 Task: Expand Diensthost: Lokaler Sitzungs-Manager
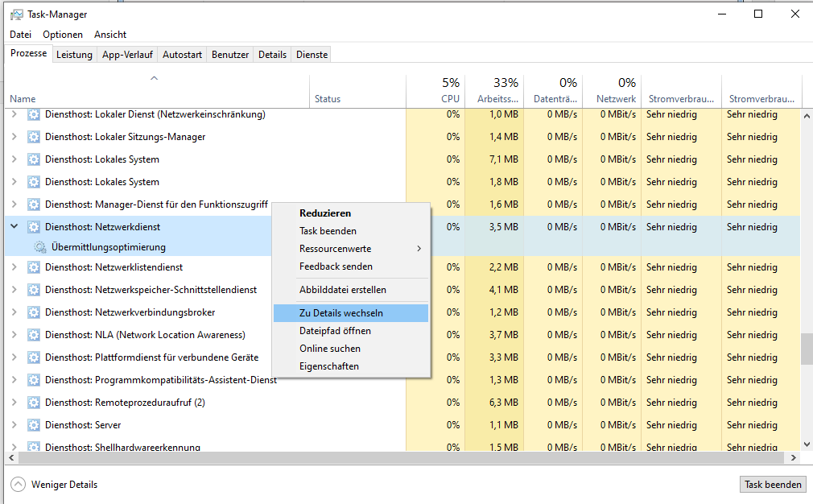[x=14, y=137]
